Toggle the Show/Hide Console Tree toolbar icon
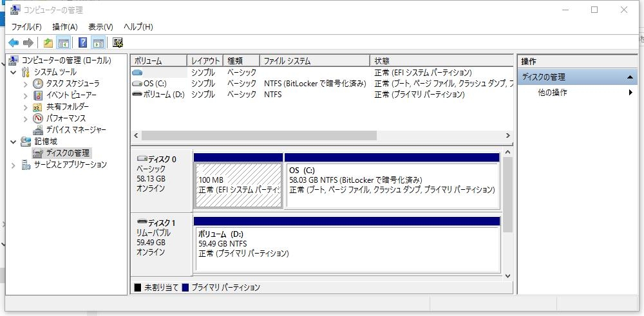 point(63,42)
